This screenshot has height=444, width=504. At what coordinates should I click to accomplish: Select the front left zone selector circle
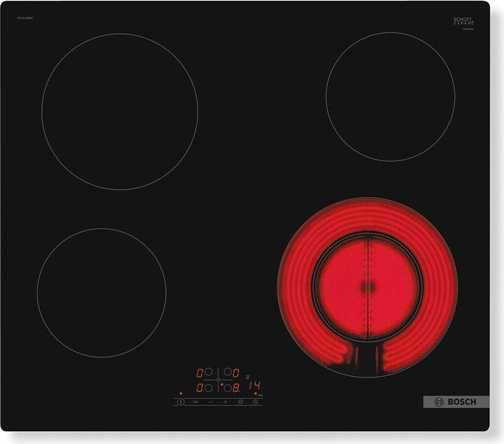[x=209, y=388]
